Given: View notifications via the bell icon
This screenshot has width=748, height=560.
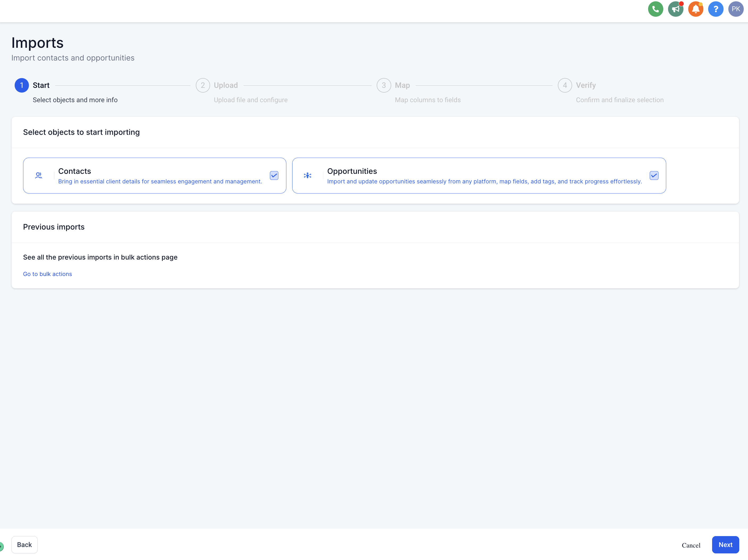Looking at the screenshot, I should [696, 9].
